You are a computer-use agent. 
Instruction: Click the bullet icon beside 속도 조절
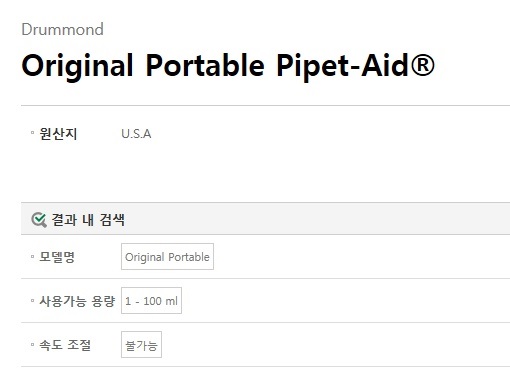32,344
